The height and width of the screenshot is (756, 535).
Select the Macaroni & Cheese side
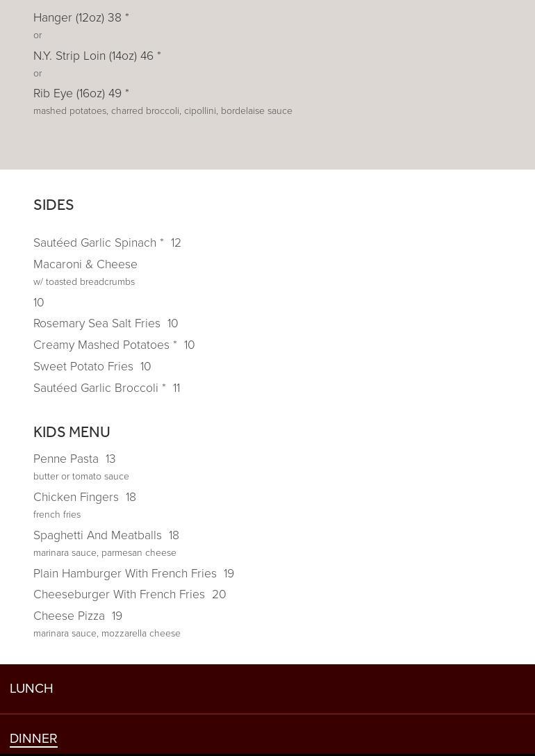tap(85, 264)
